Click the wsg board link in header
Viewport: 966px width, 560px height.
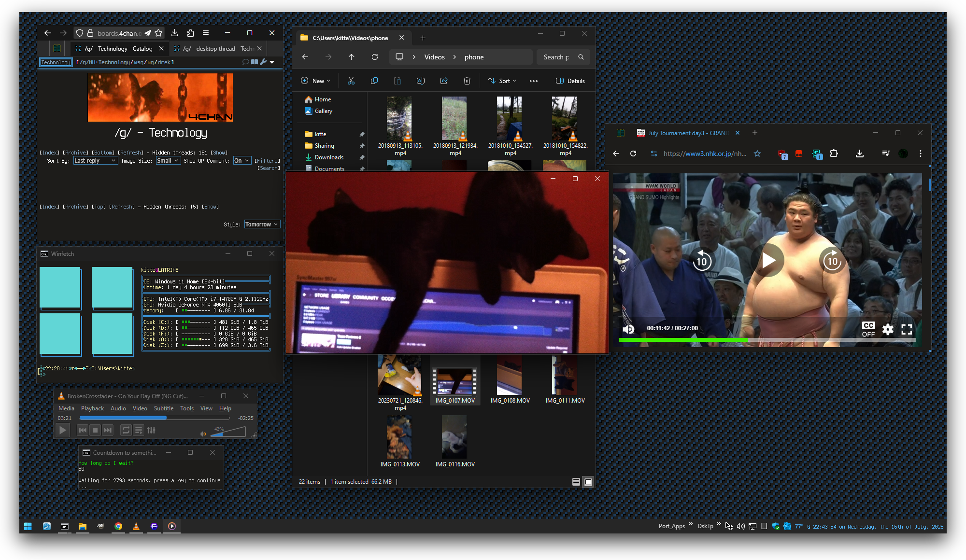tap(140, 62)
